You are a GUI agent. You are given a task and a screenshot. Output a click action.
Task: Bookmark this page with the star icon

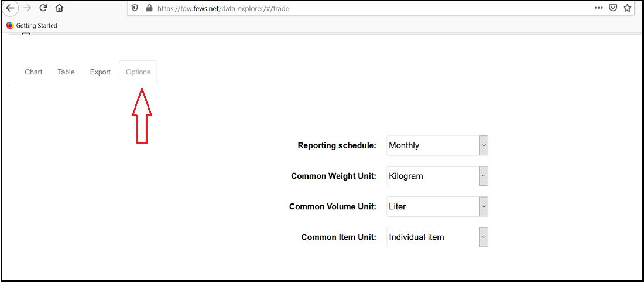pos(627,8)
